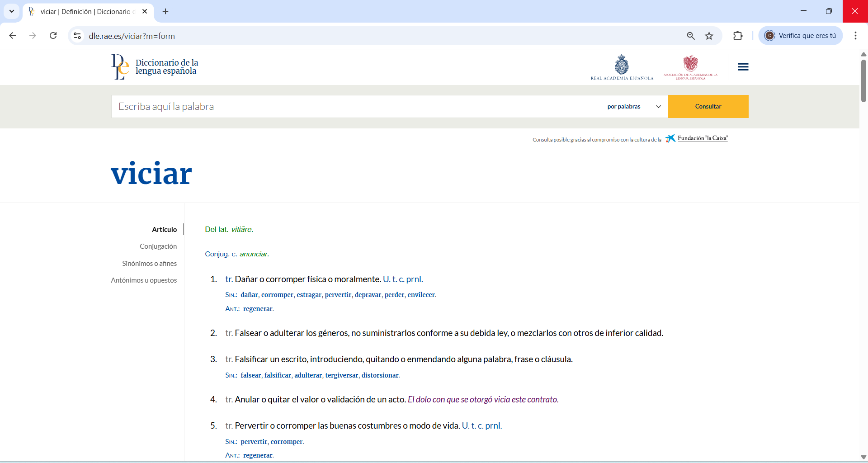Click the 'Escriba aquí la palabra' search field
Image resolution: width=868 pixels, height=463 pixels.
point(354,107)
